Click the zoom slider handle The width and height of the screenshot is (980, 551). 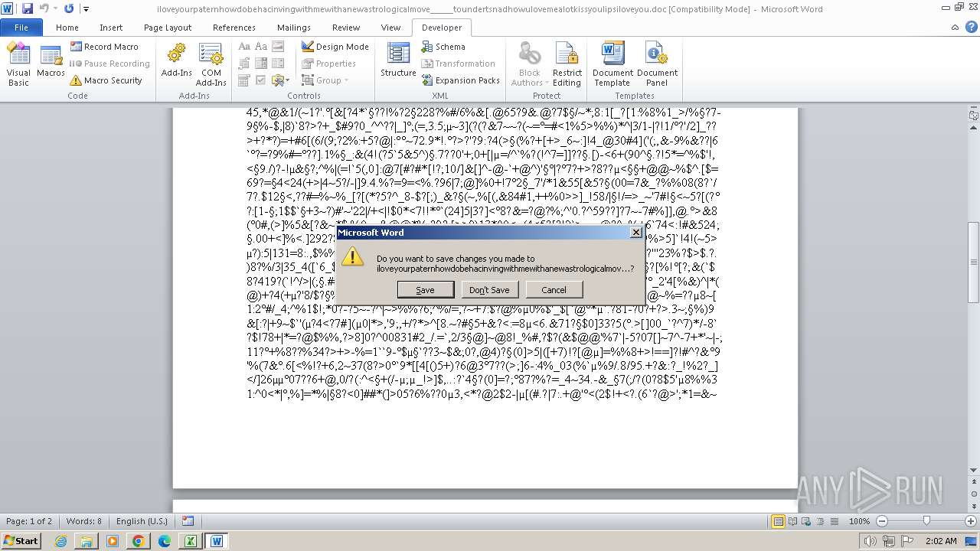(926, 521)
